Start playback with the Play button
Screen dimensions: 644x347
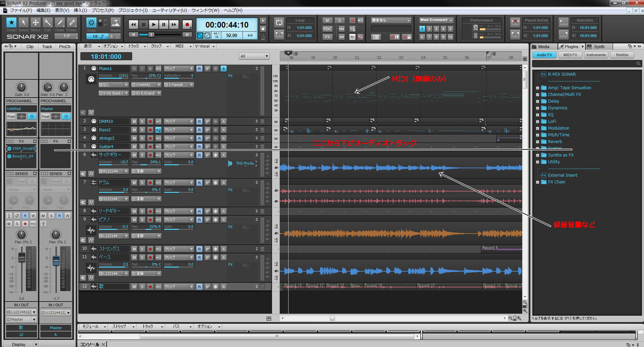pyautogui.click(x=154, y=24)
